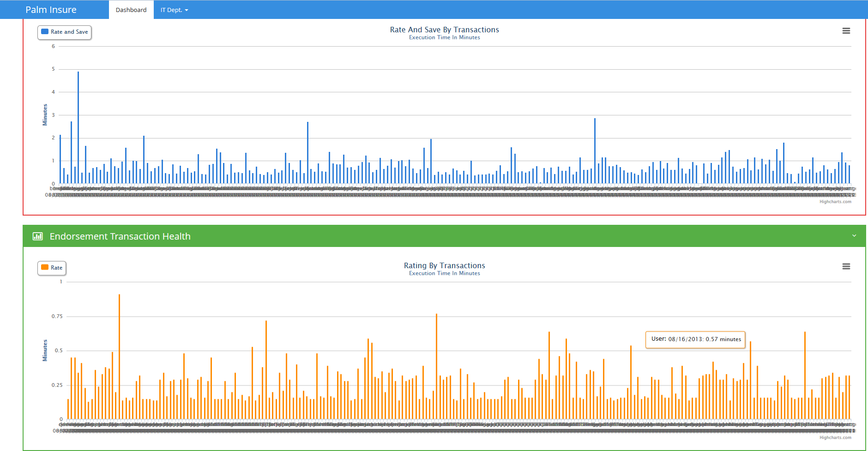
Task: Open Highcharts.com link under the Rate And Save chart
Action: pos(835,202)
